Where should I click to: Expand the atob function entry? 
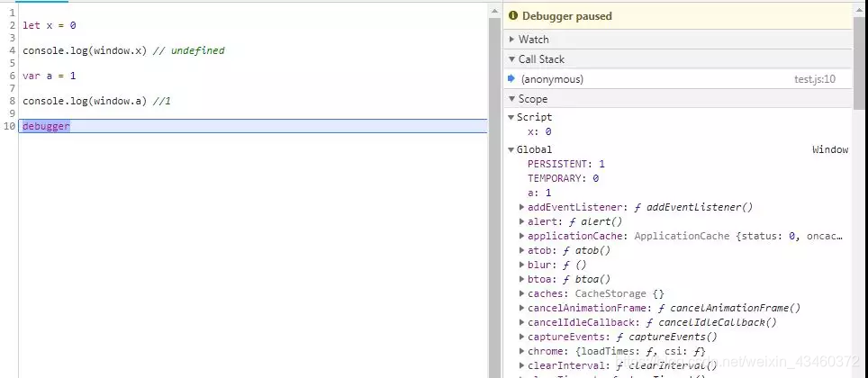pyautogui.click(x=521, y=250)
